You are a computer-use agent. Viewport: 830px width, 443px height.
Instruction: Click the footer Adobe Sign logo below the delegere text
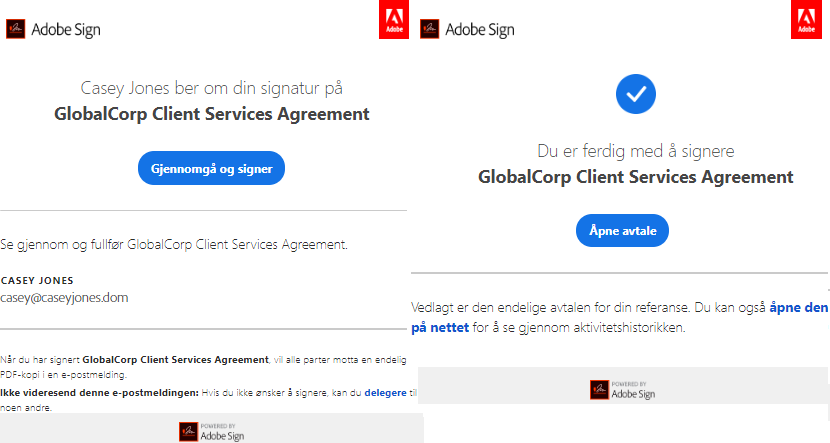pyautogui.click(x=211, y=431)
